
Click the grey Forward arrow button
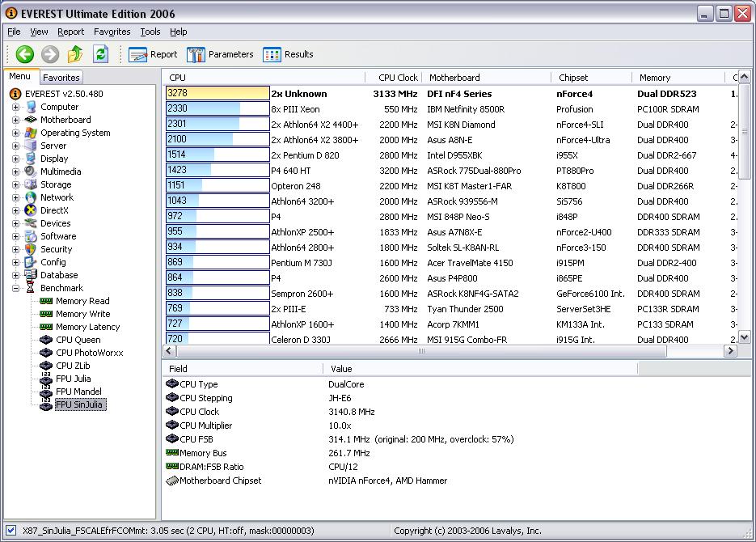[49, 54]
